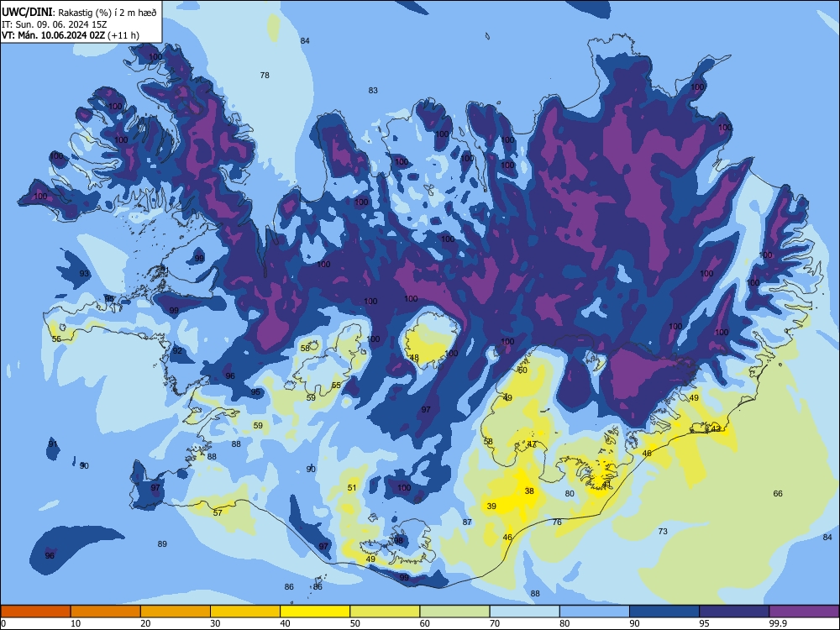Click the legend tick label 60
840x630 pixels.
[x=425, y=623]
